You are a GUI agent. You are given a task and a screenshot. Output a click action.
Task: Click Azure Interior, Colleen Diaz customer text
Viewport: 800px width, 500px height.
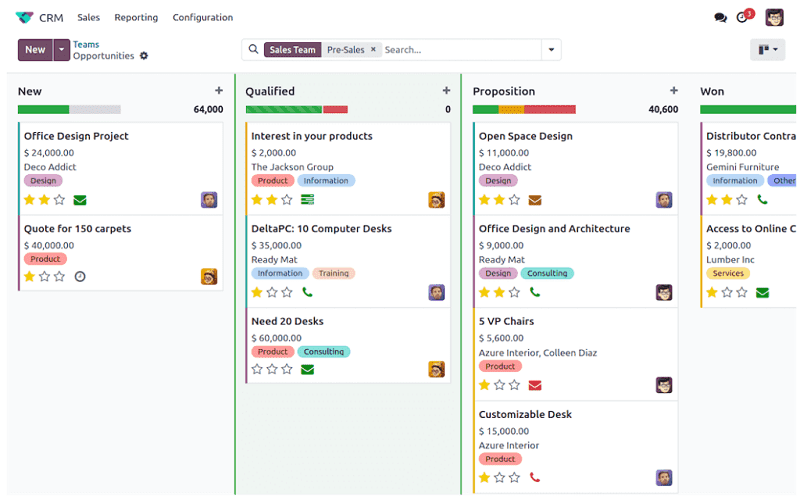(538, 353)
